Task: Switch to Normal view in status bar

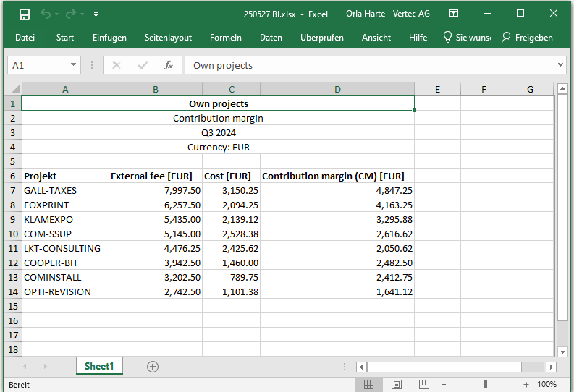Action: pos(368,385)
